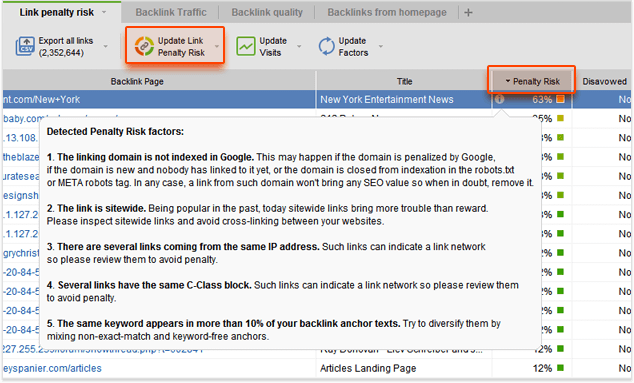This screenshot has height=383, width=634.
Task: Click 'Detected Penalty Risk factors:' heading
Action: (x=115, y=131)
